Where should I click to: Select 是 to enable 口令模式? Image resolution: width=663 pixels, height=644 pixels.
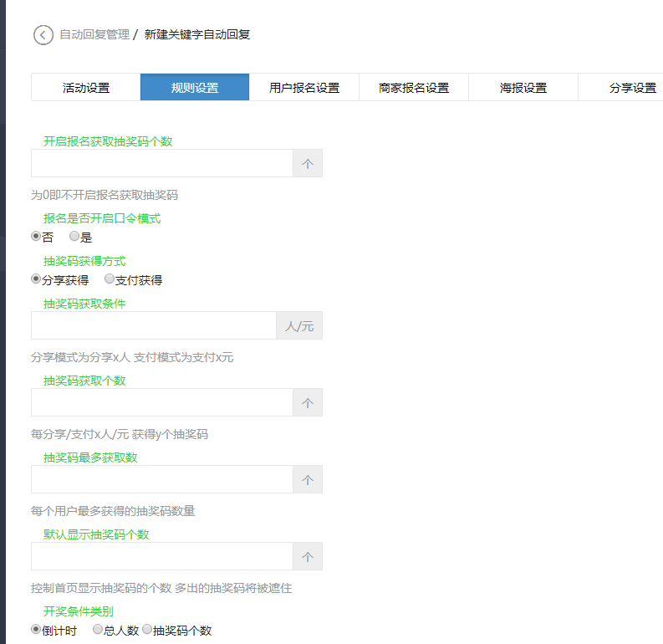pos(74,237)
